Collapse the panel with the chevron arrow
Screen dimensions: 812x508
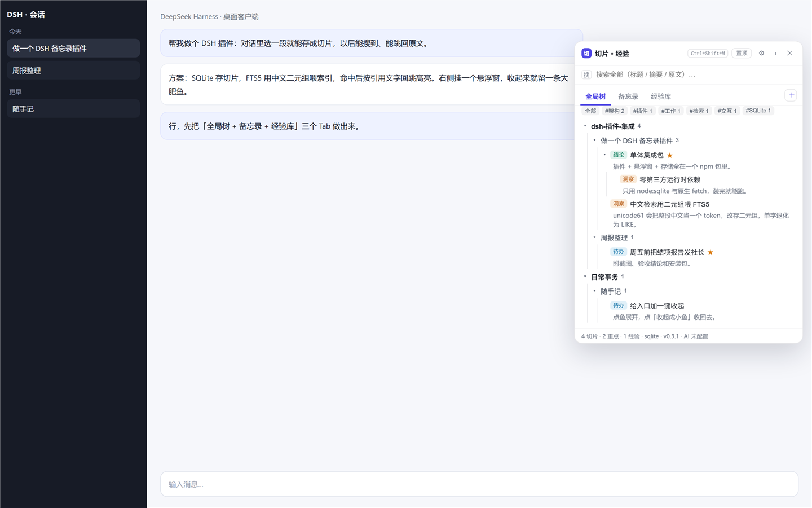(x=775, y=54)
